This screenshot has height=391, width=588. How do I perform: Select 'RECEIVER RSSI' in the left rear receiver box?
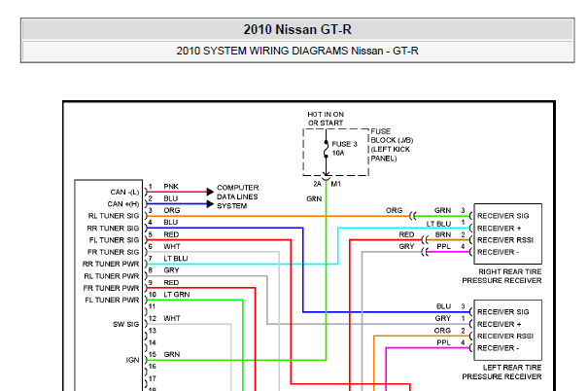click(x=505, y=337)
